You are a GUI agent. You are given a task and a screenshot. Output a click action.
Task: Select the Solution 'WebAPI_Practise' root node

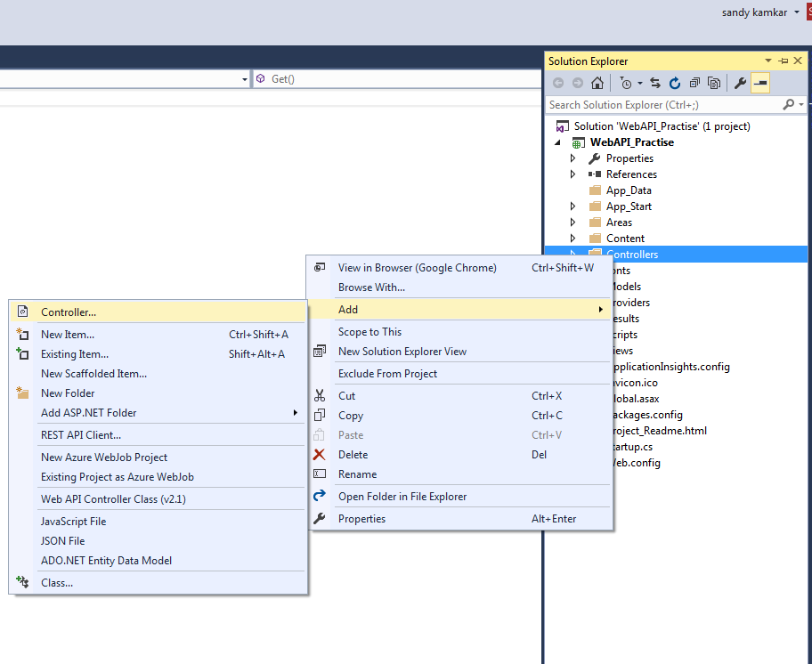[x=662, y=126]
